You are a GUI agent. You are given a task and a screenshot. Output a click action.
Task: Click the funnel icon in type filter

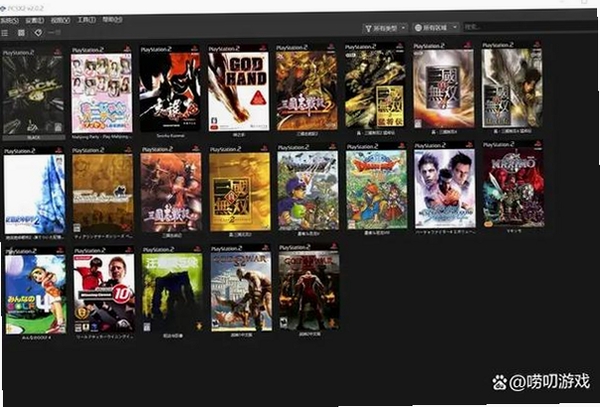(x=368, y=28)
